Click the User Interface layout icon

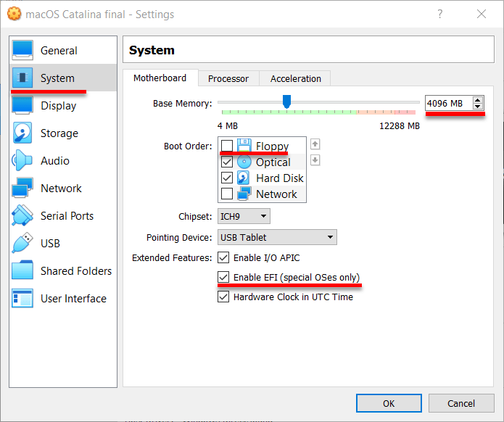(22, 298)
